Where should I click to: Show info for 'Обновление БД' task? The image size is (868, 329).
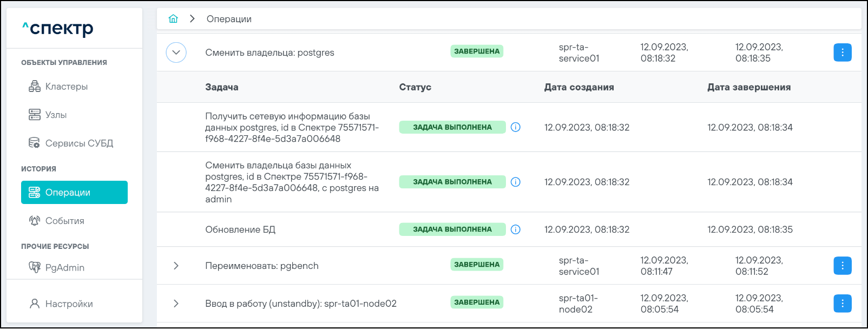pyautogui.click(x=516, y=229)
